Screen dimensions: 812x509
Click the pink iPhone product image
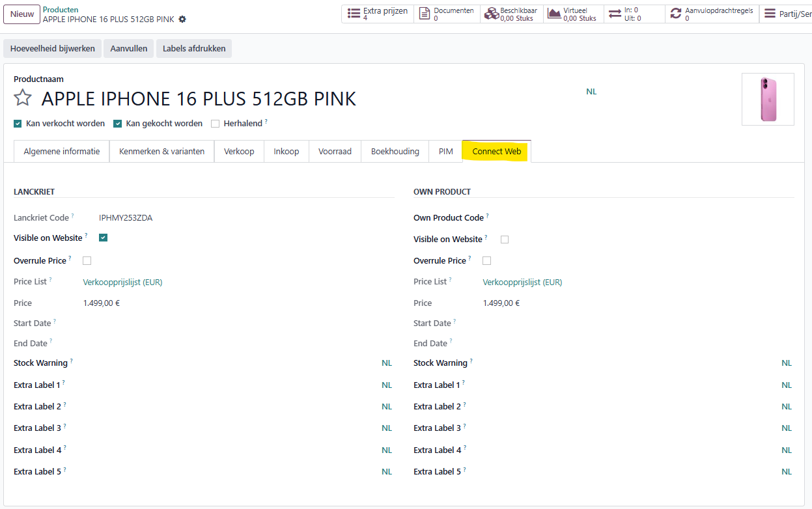[768, 99]
